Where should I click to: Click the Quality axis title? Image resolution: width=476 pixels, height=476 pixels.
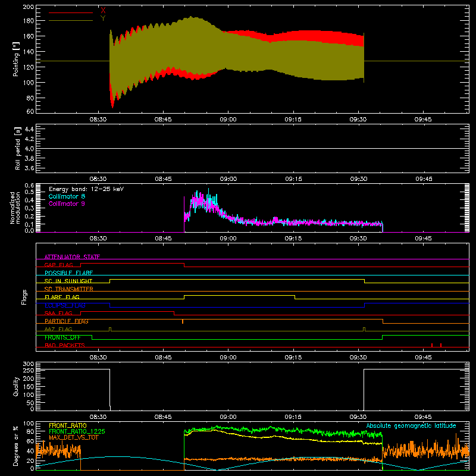coord(16,386)
